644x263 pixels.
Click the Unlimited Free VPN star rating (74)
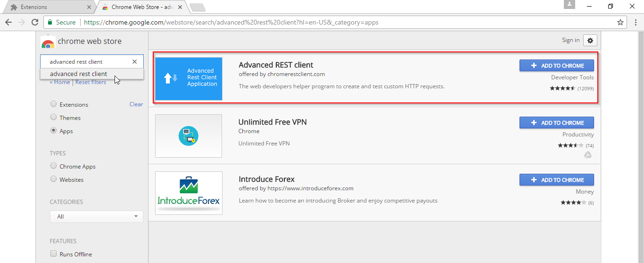tap(576, 145)
